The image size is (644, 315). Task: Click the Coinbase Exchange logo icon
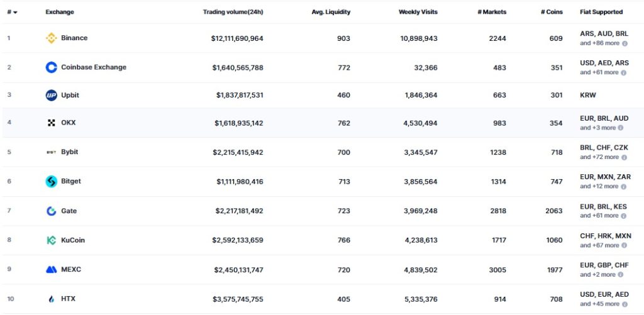tap(52, 67)
